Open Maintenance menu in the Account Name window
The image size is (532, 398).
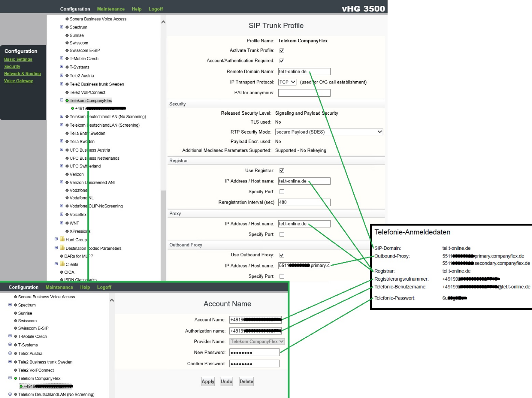59,287
